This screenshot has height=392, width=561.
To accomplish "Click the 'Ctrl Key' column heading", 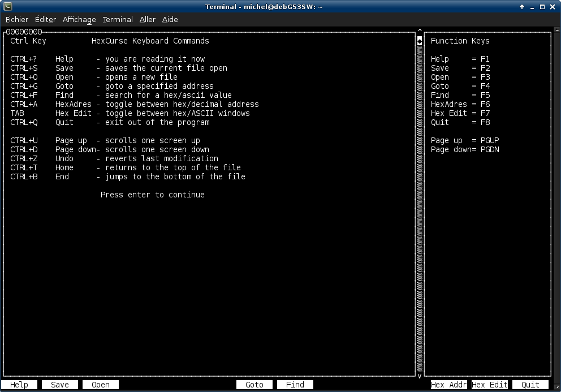I will (x=28, y=41).
